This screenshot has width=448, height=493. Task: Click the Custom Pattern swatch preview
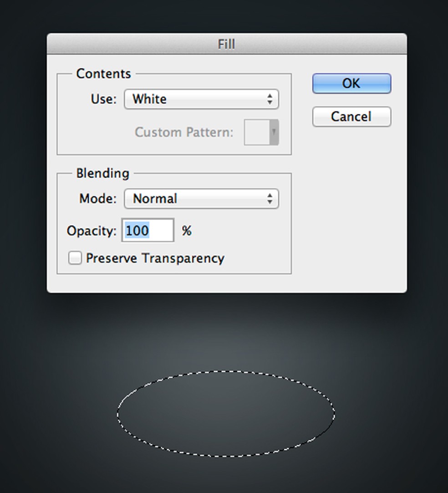tap(257, 133)
